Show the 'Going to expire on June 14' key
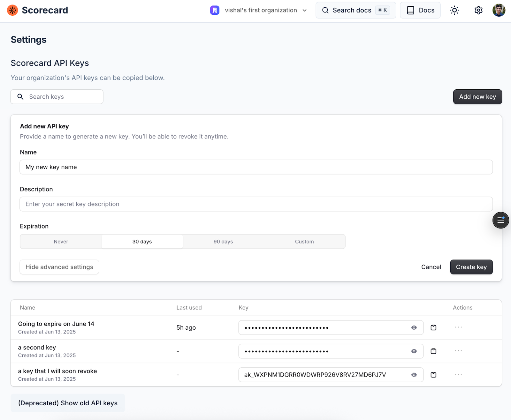This screenshot has width=511, height=420. [x=414, y=327]
